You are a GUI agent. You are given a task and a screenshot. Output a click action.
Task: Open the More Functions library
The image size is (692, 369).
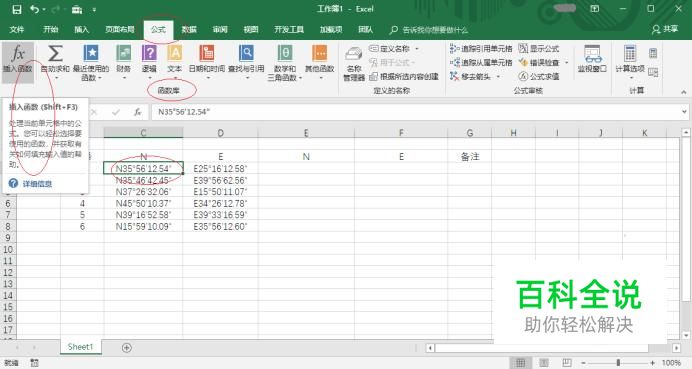(320, 61)
